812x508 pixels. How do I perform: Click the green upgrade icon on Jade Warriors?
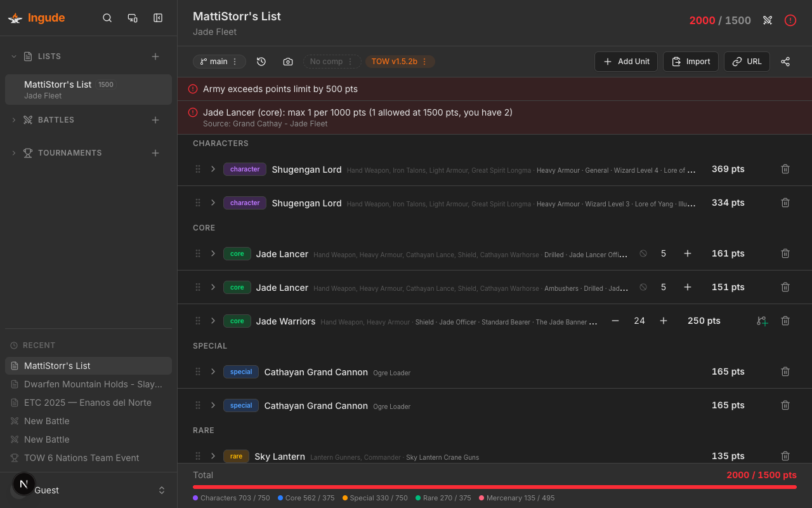[762, 321]
